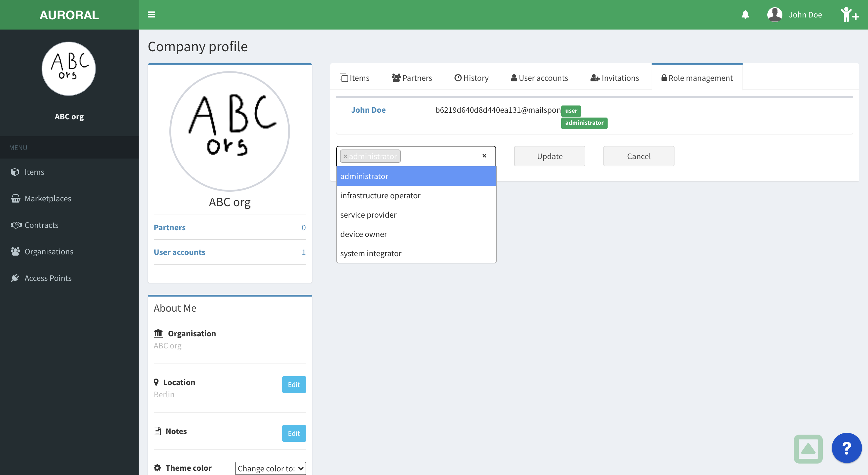
Task: Click the Organisations sidebar icon
Action: (16, 251)
